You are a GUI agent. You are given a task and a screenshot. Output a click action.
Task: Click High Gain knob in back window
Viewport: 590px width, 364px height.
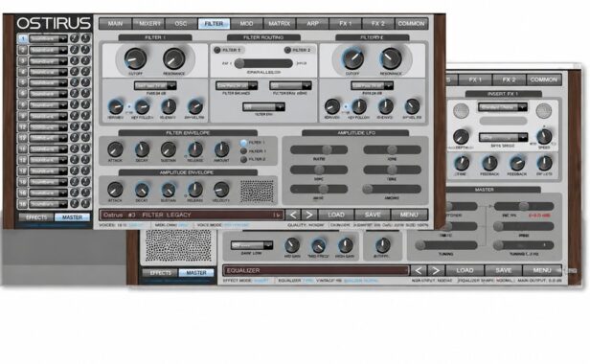click(x=345, y=245)
